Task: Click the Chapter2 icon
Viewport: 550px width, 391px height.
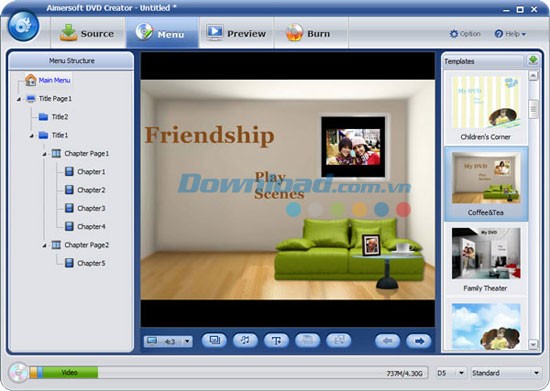Action: 69,190
